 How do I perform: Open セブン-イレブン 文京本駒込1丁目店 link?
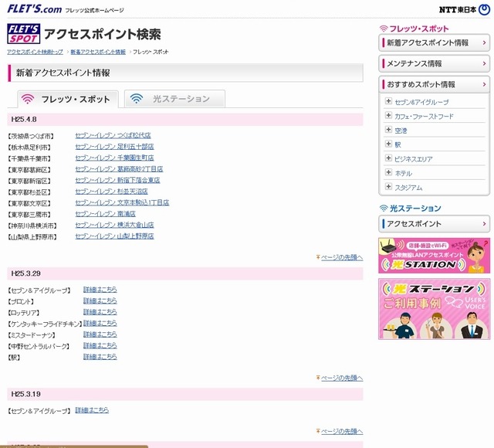click(x=122, y=202)
